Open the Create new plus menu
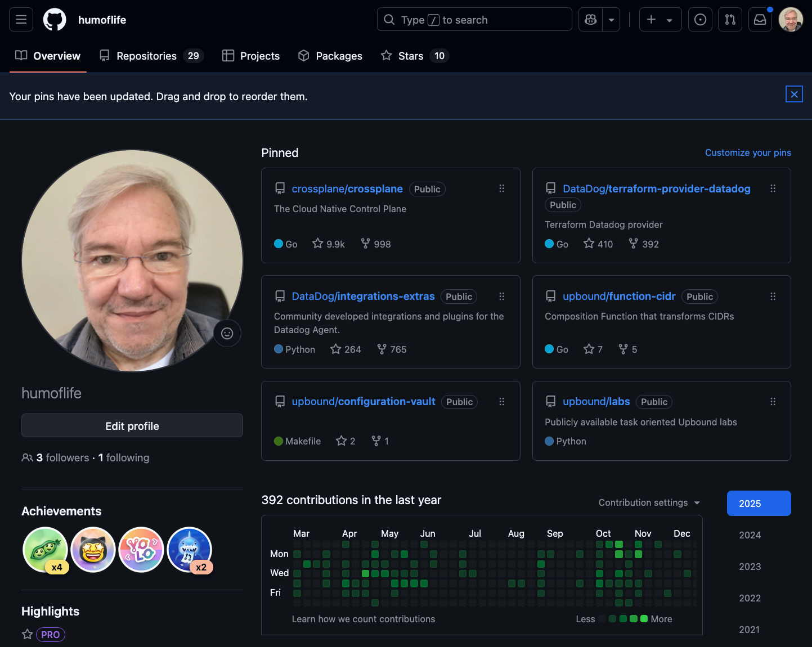This screenshot has height=647, width=812. click(x=660, y=20)
